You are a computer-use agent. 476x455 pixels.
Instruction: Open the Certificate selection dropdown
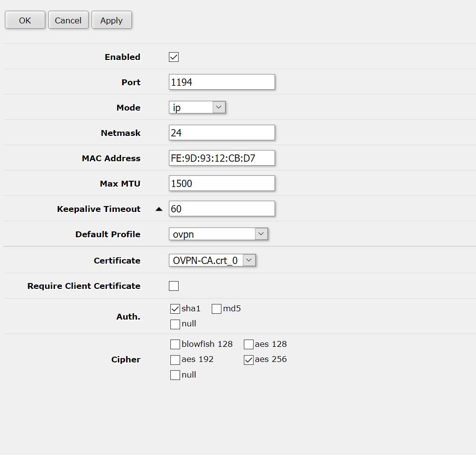pyautogui.click(x=249, y=260)
